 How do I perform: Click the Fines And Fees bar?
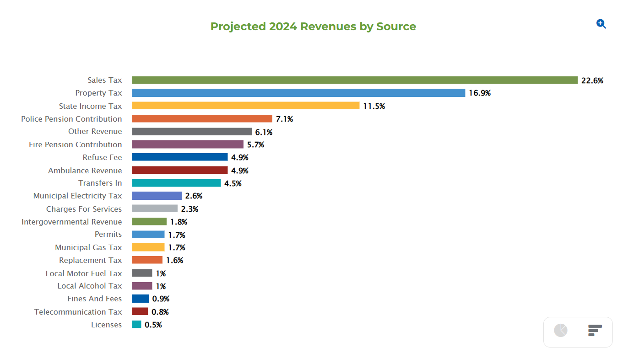pos(141,299)
